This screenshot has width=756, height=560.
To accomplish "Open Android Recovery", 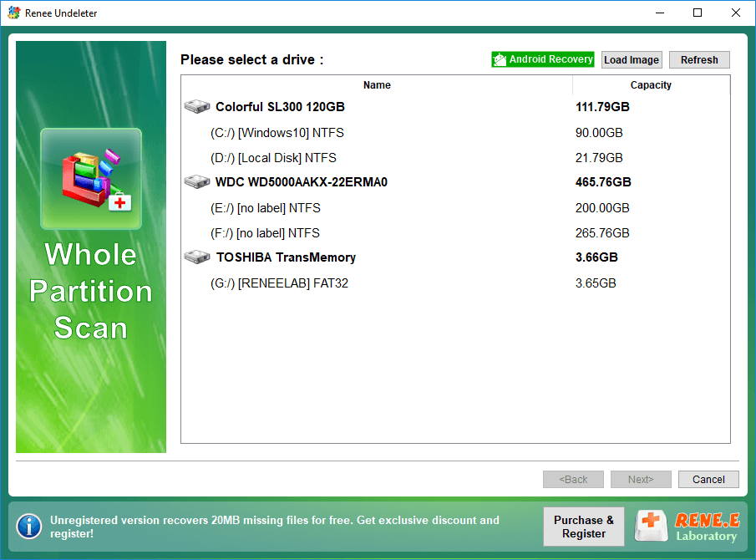I will pyautogui.click(x=543, y=59).
